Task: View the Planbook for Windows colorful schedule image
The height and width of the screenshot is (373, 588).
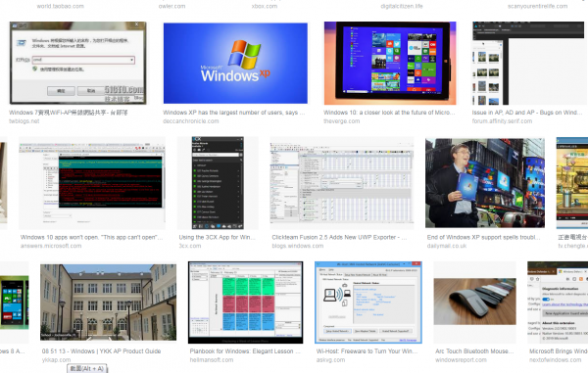Action: click(246, 303)
